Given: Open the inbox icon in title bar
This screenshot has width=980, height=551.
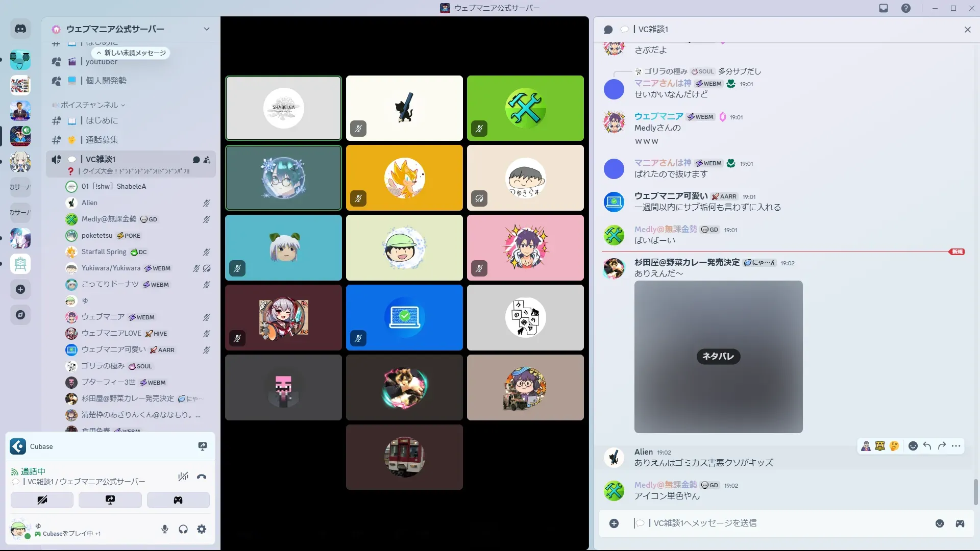Looking at the screenshot, I should pyautogui.click(x=884, y=8).
